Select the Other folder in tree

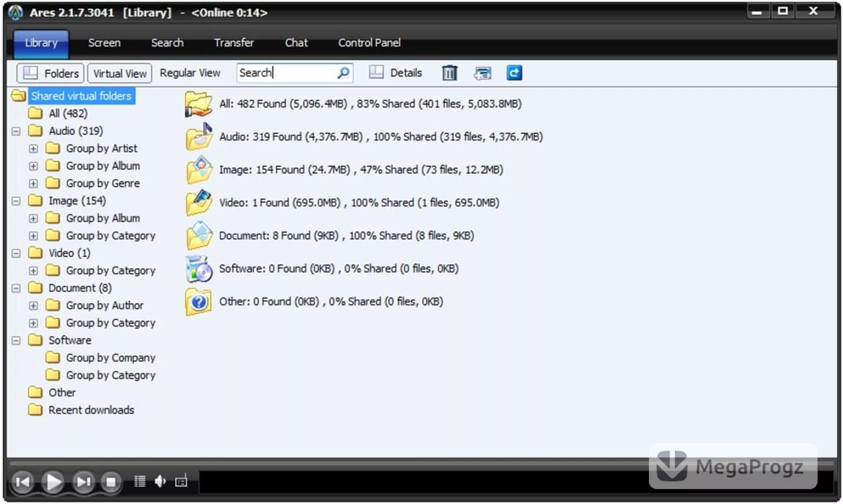point(62,392)
